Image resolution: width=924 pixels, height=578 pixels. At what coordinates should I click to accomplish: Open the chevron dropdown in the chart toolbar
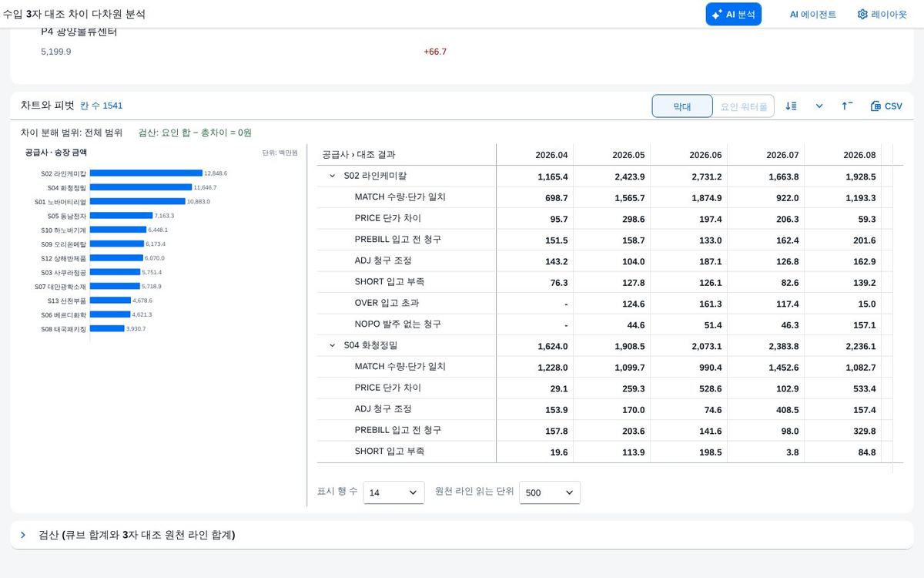coord(819,106)
